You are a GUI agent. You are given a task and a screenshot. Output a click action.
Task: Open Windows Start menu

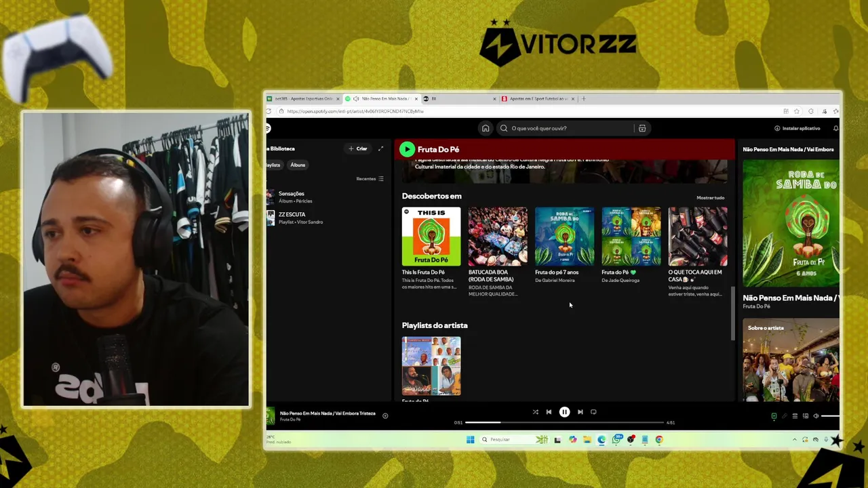(471, 439)
